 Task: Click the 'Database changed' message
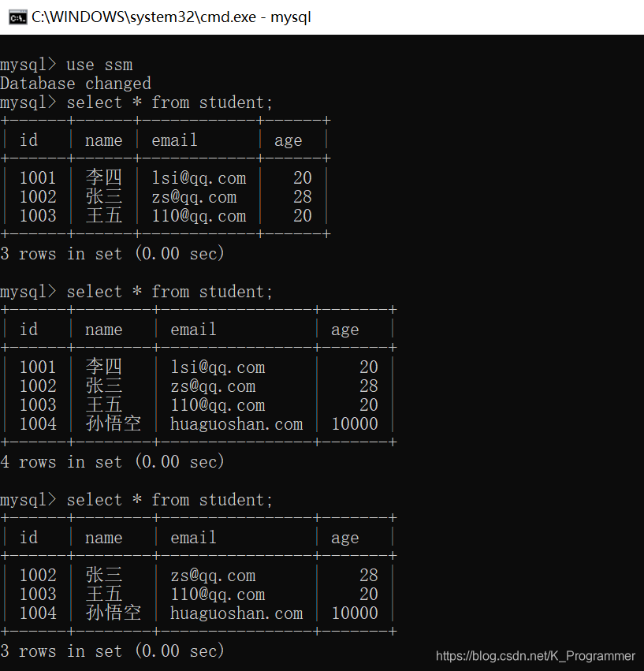tap(76, 84)
